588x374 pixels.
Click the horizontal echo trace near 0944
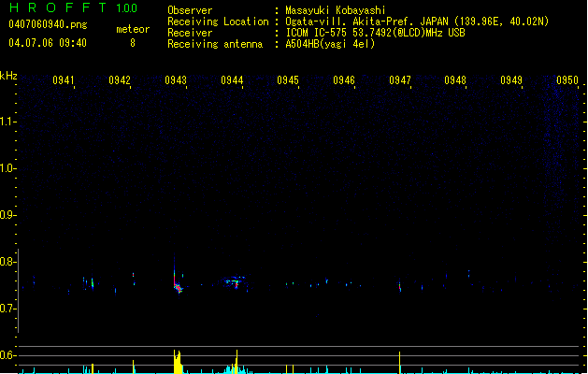(234, 280)
